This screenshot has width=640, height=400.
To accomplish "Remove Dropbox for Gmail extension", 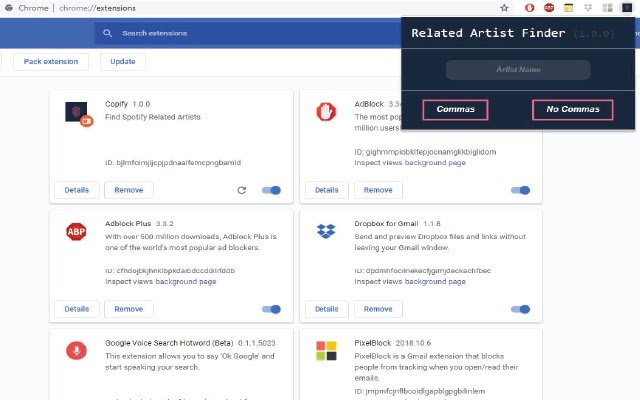I will click(378, 309).
